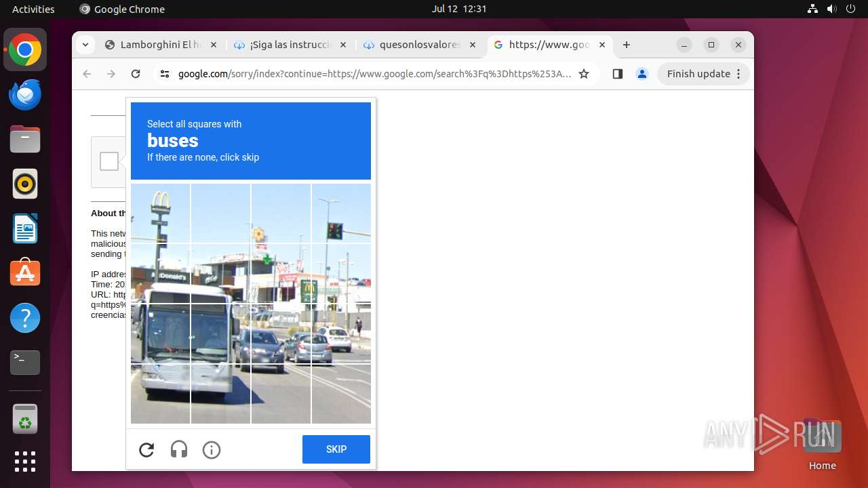Toggle the Chrome side panel
868x488 pixels.
point(617,74)
